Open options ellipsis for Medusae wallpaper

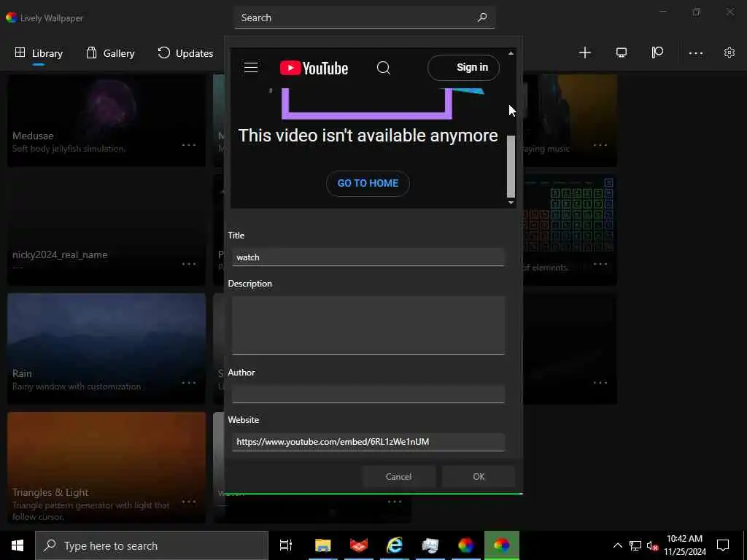tap(189, 145)
